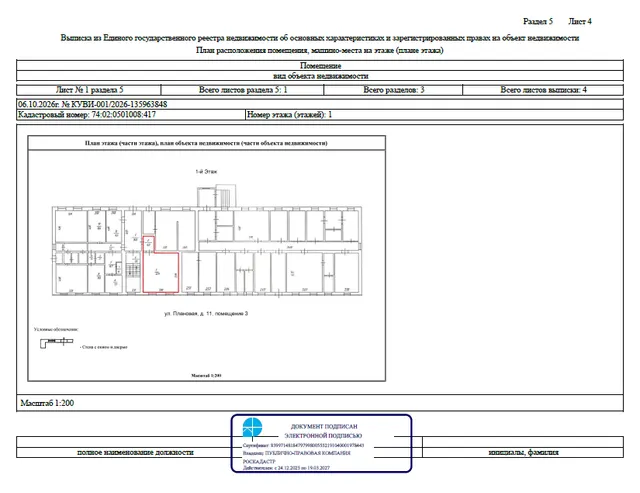Click the 'РОСКАДАСТР' text in the stamp
Screen dimensions: 640x493
click(259, 461)
